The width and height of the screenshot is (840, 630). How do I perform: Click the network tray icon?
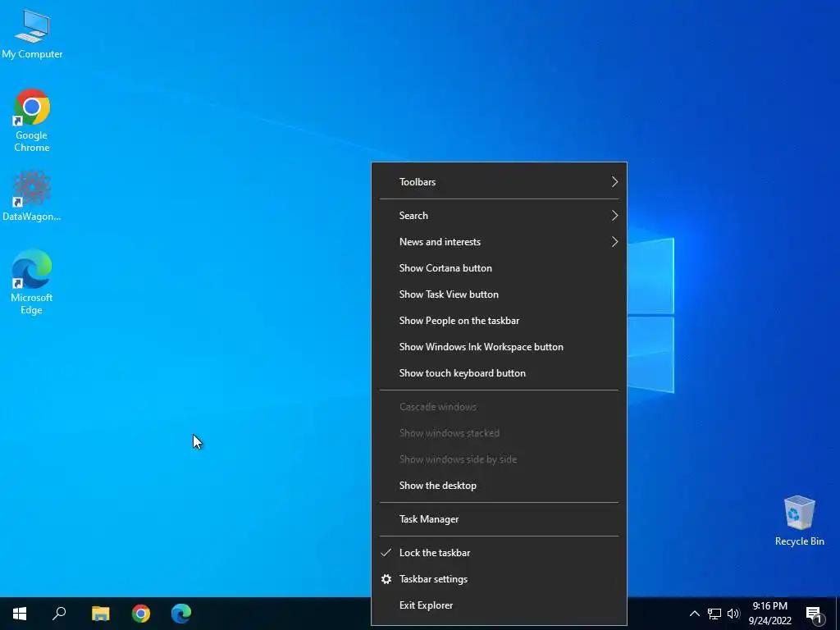click(x=714, y=614)
